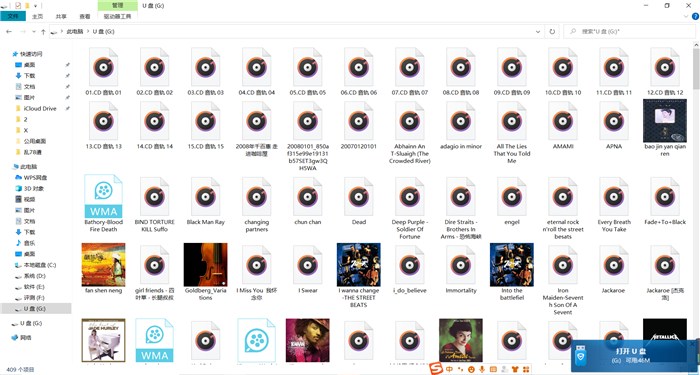The image size is (700, 375).
Task: Select the file Fade+To+Black
Action: pyautogui.click(x=665, y=201)
